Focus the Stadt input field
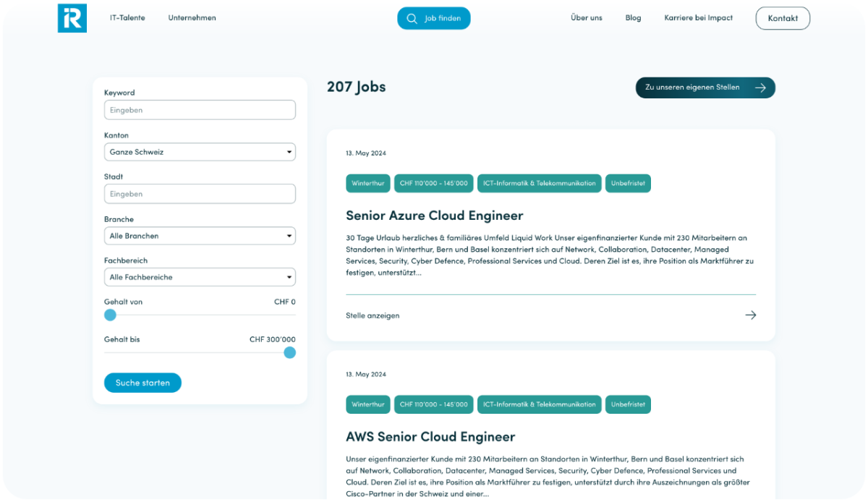This screenshot has width=868, height=502. (200, 194)
